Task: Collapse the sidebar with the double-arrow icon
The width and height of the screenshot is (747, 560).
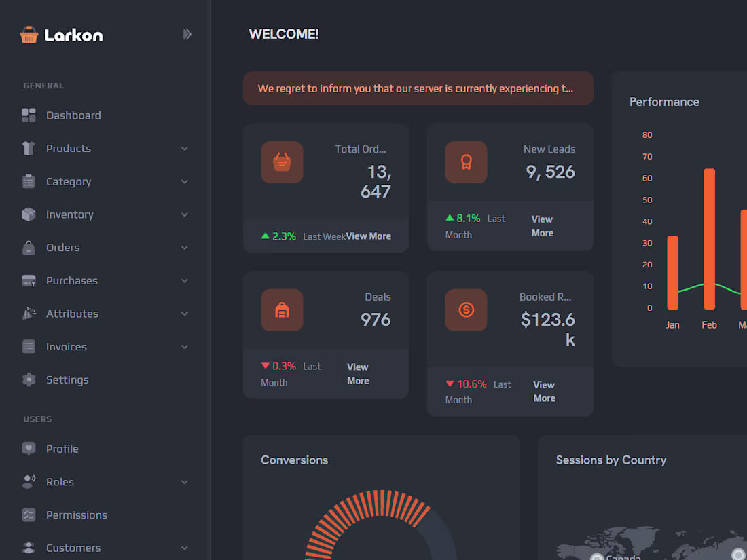Action: (187, 34)
